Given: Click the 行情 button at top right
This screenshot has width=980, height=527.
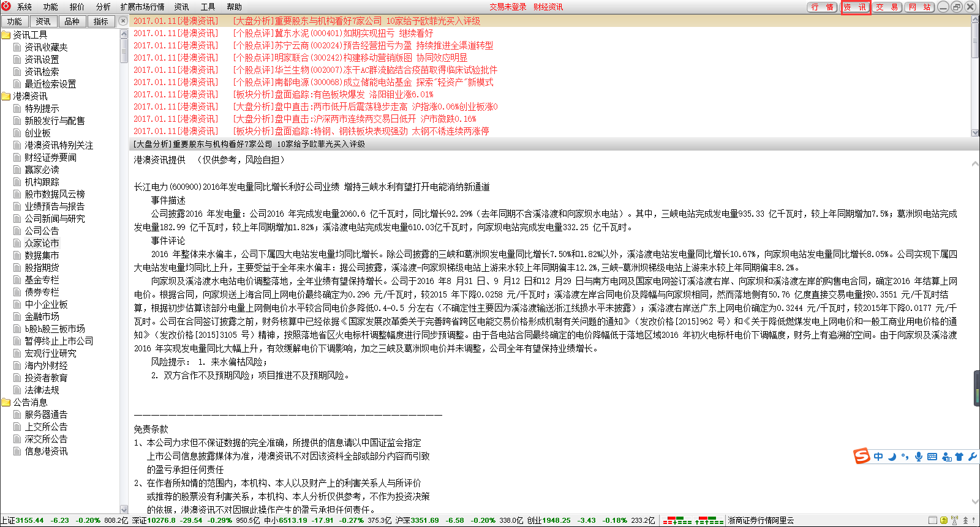Looking at the screenshot, I should pyautogui.click(x=822, y=7).
